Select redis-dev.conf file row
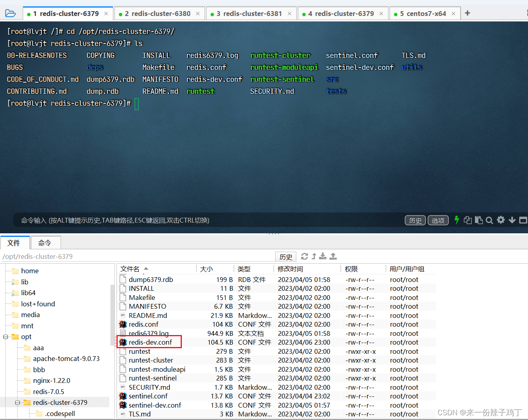 [277, 342]
